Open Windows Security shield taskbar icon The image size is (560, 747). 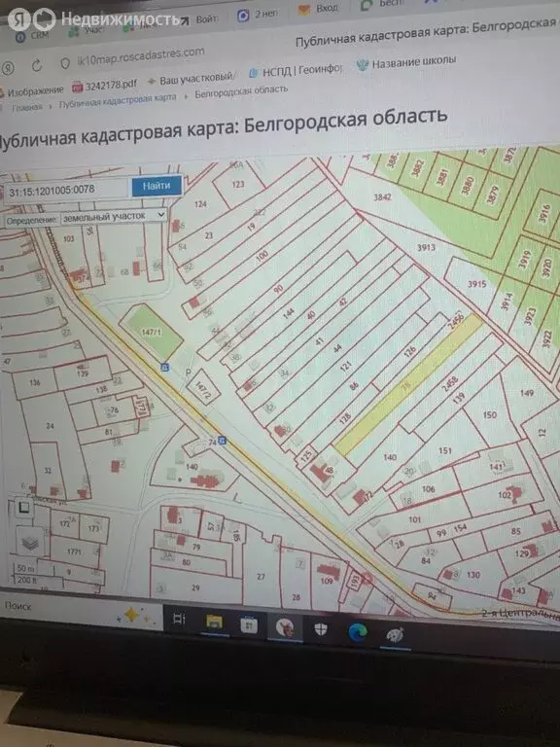click(321, 629)
